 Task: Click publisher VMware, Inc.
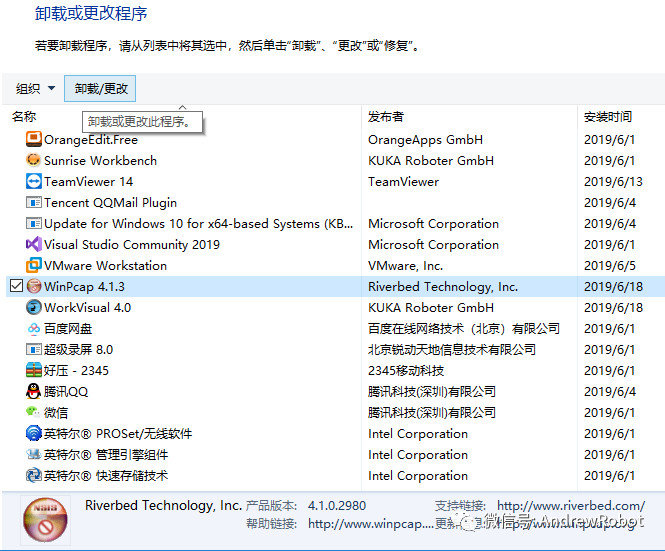click(405, 266)
